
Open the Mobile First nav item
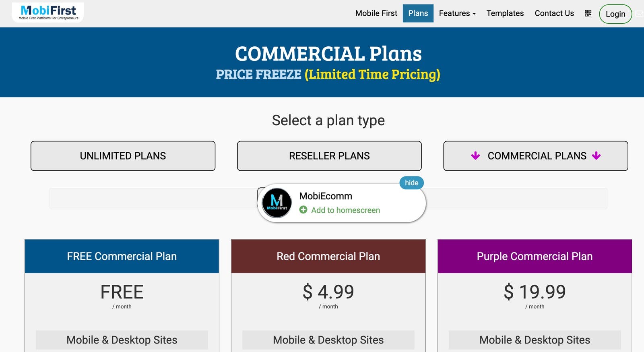[x=376, y=13]
